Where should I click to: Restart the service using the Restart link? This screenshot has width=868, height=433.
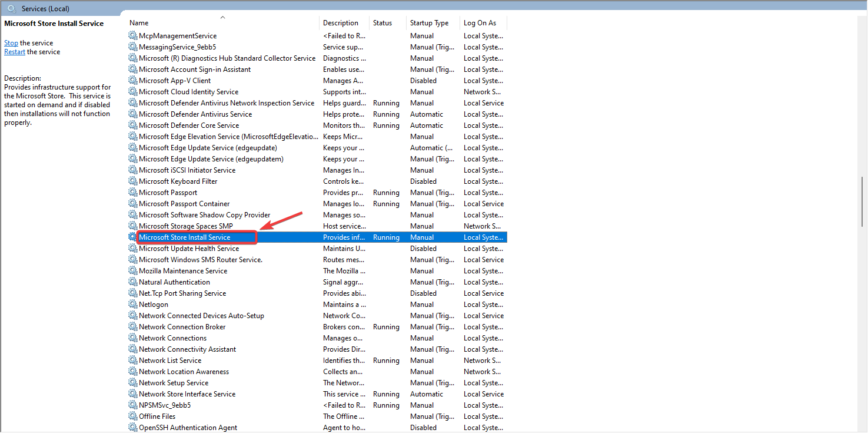[15, 52]
